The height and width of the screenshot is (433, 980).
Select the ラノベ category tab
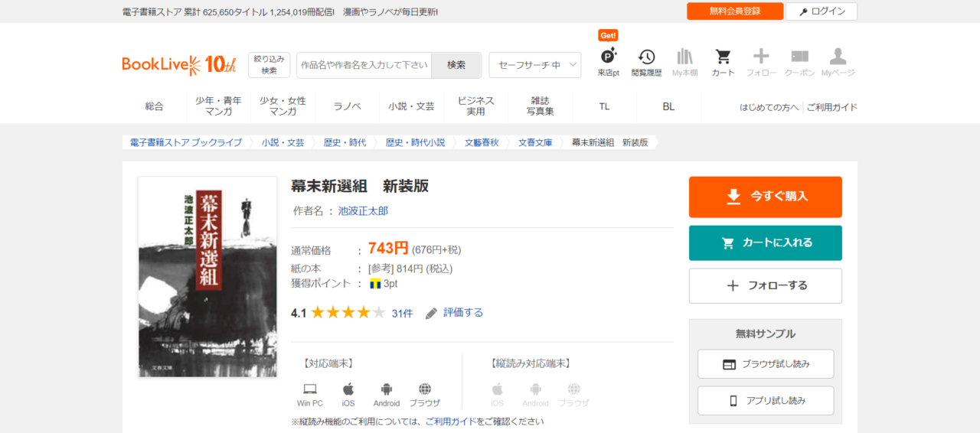347,106
